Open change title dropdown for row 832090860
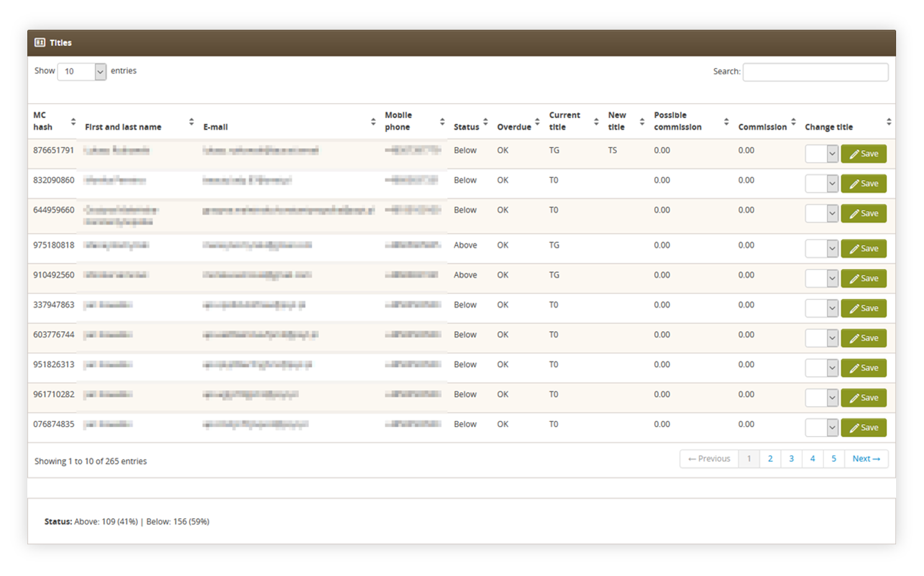 (x=822, y=184)
